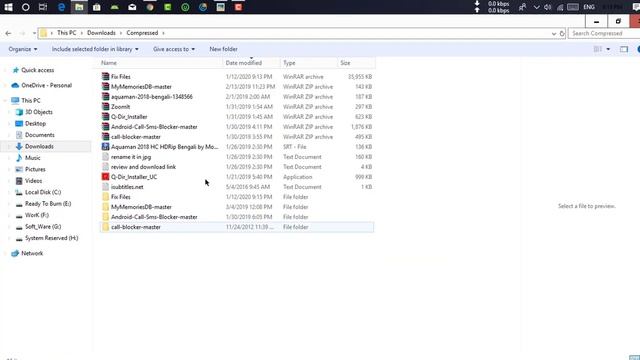Refresh the Compressed folder view
Screen dimensions: 640x360
(562, 33)
